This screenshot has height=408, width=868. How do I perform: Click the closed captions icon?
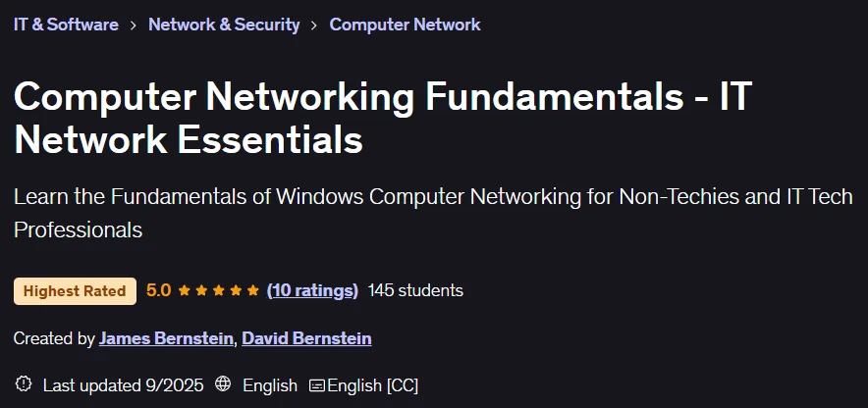316,385
